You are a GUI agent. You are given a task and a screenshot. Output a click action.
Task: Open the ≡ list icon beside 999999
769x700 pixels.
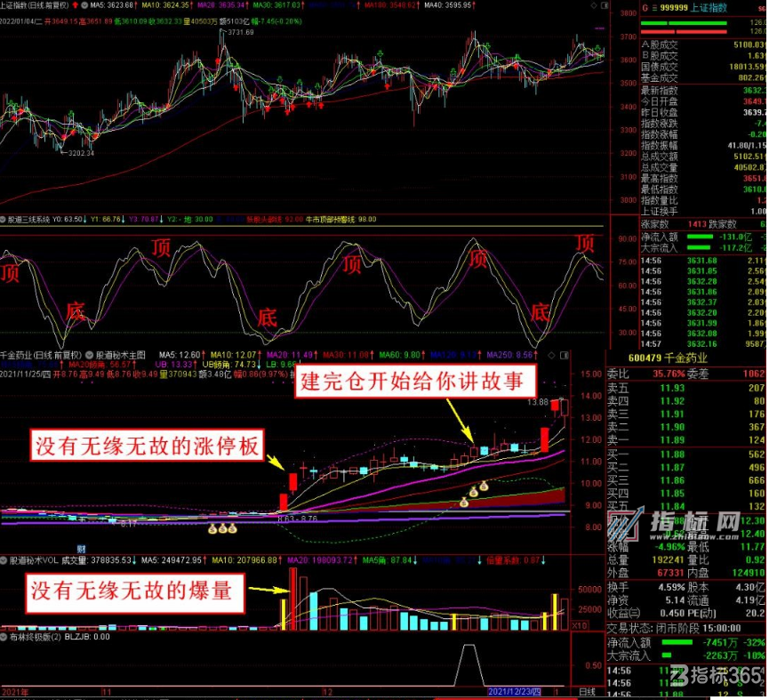point(653,7)
